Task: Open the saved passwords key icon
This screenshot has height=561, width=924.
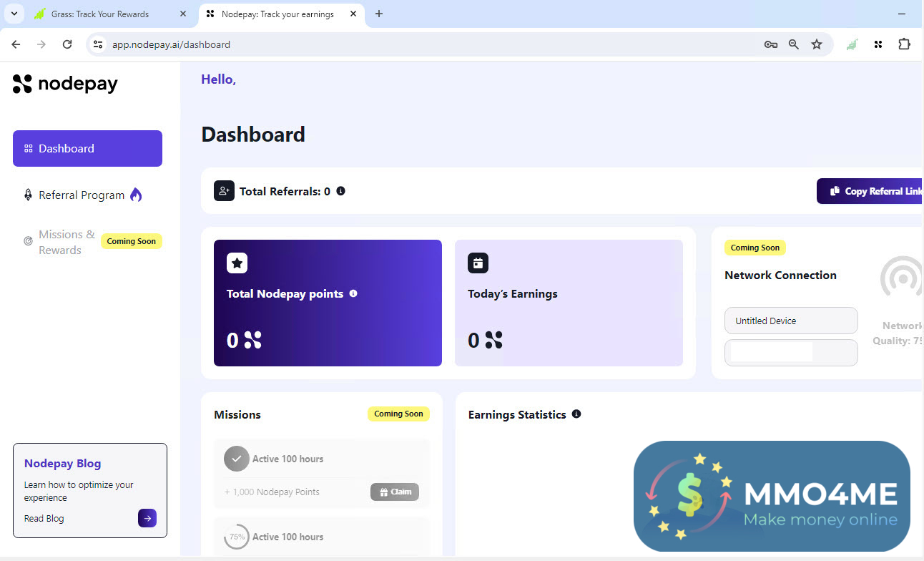Action: 770,44
